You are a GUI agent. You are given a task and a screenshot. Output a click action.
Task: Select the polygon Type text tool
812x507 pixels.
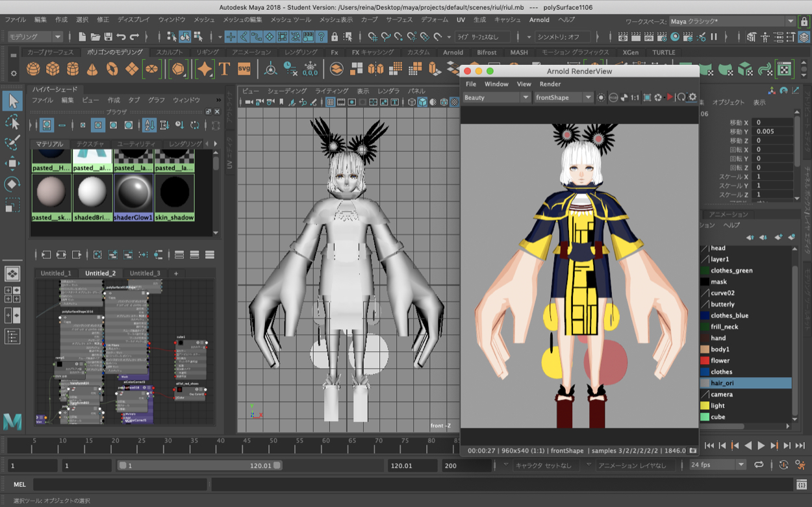224,69
